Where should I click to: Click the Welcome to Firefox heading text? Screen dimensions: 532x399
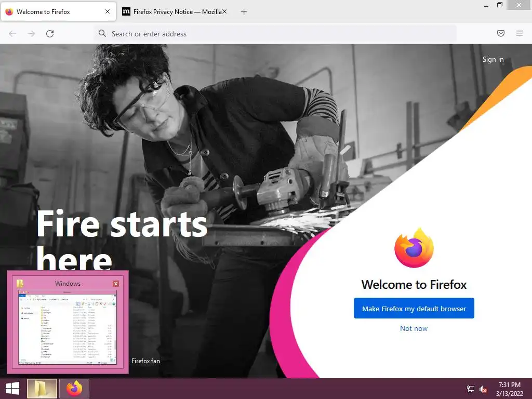[x=414, y=284]
